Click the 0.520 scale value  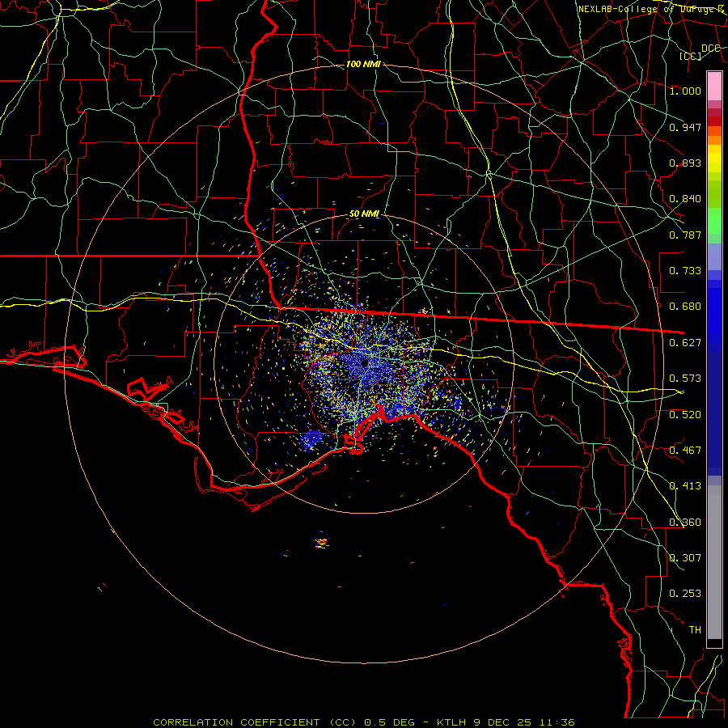coord(685,415)
